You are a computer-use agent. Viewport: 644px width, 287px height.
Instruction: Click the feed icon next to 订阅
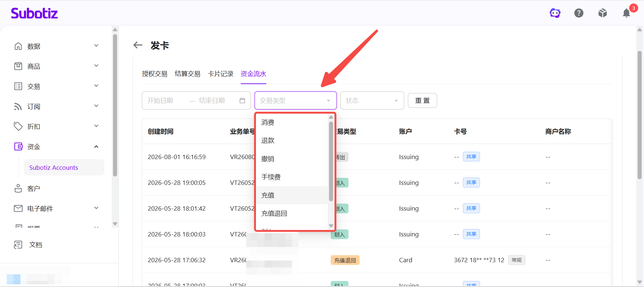(x=18, y=106)
